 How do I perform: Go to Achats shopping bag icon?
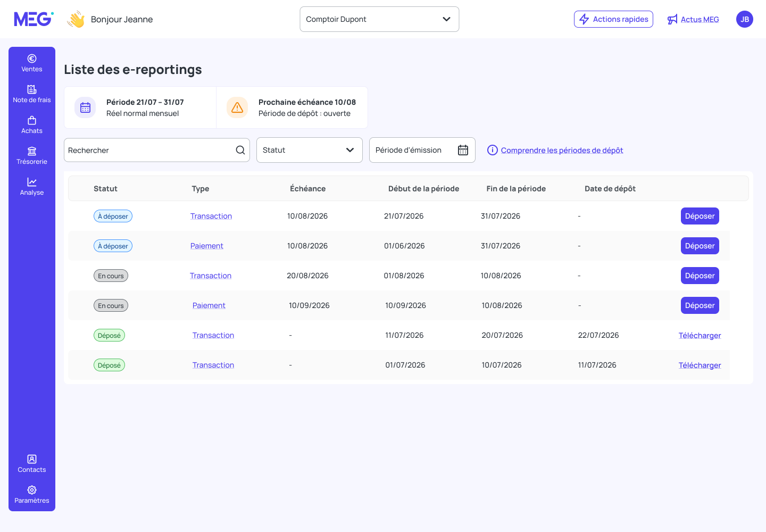(x=32, y=120)
